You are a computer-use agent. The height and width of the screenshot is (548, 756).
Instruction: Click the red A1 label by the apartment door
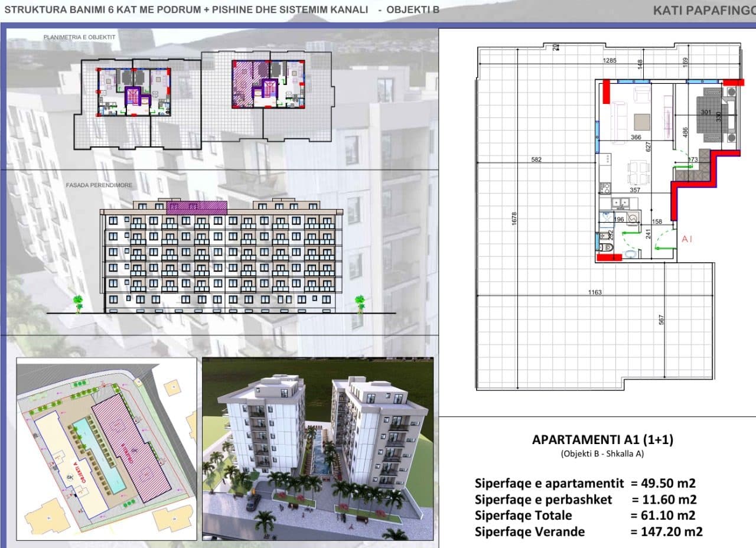click(x=686, y=239)
